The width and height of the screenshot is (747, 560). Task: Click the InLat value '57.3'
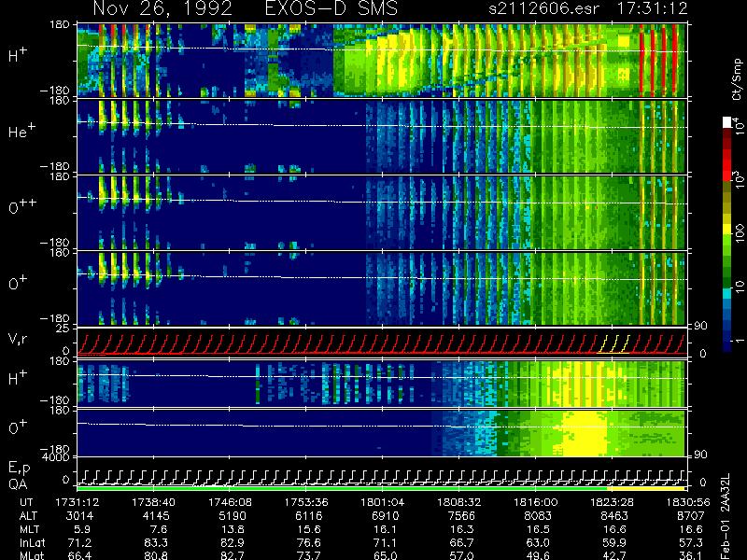[691, 542]
